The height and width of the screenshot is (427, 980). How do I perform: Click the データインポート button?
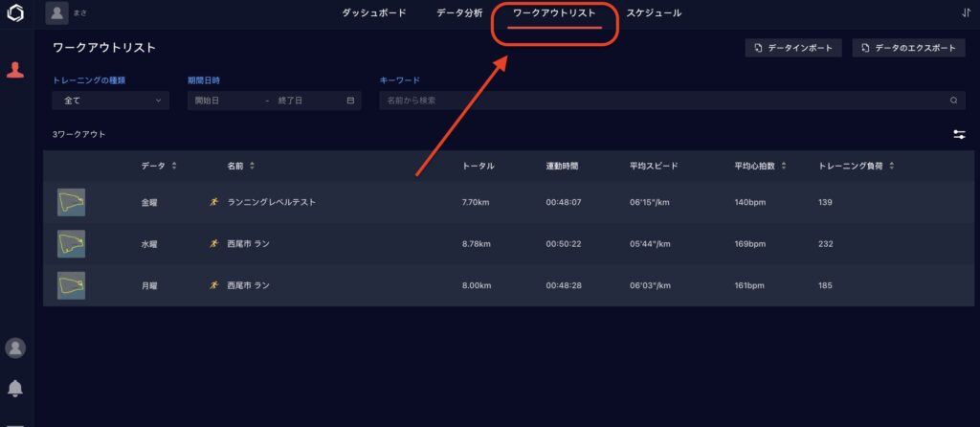pos(793,48)
